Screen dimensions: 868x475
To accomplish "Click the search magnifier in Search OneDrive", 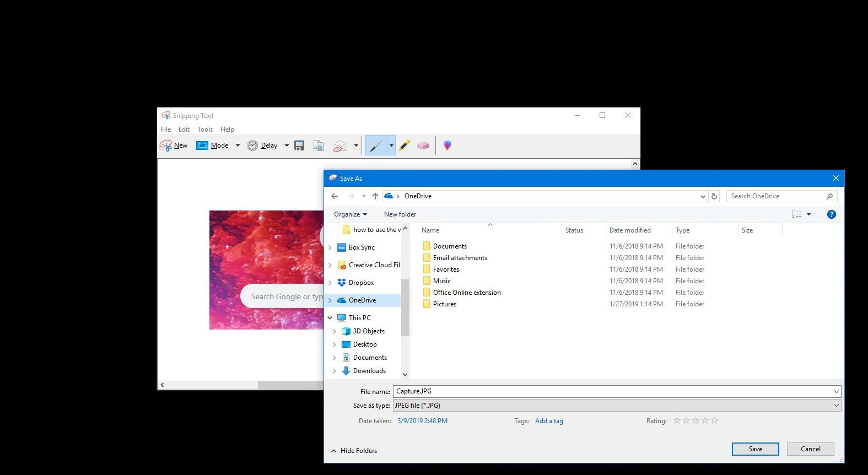I will tap(829, 196).
